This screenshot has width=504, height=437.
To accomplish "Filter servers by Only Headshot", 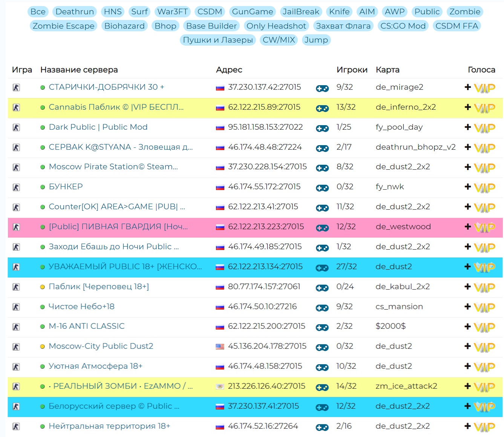I will pos(276,26).
